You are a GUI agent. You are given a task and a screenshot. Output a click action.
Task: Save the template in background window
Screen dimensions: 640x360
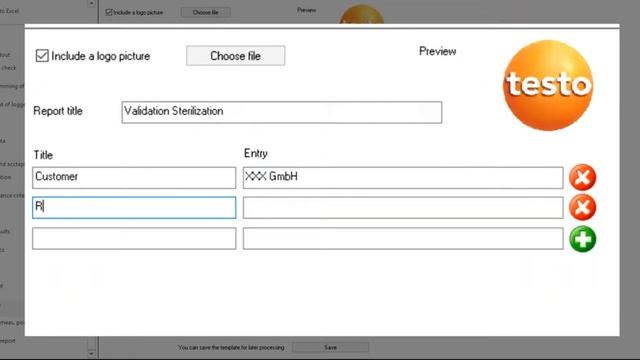330,347
